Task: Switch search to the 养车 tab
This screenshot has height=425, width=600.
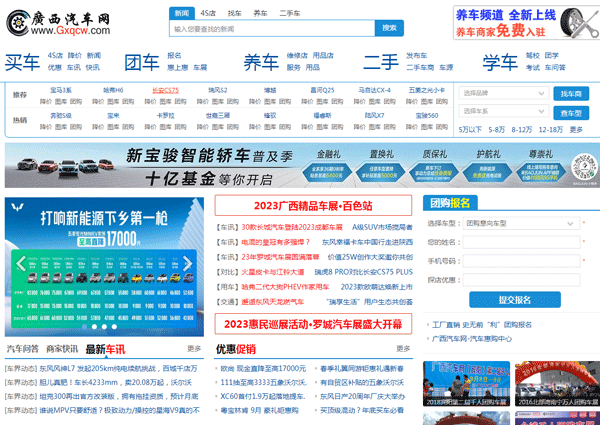Action: (260, 13)
